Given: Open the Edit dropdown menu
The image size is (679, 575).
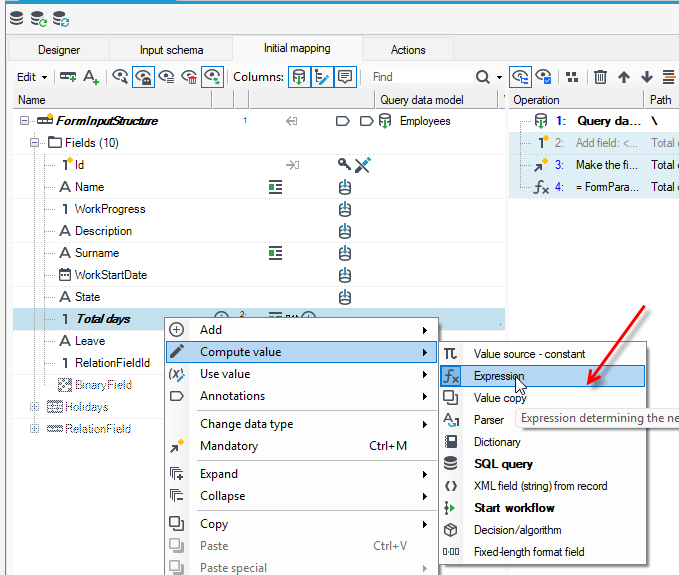Looking at the screenshot, I should 32,77.
